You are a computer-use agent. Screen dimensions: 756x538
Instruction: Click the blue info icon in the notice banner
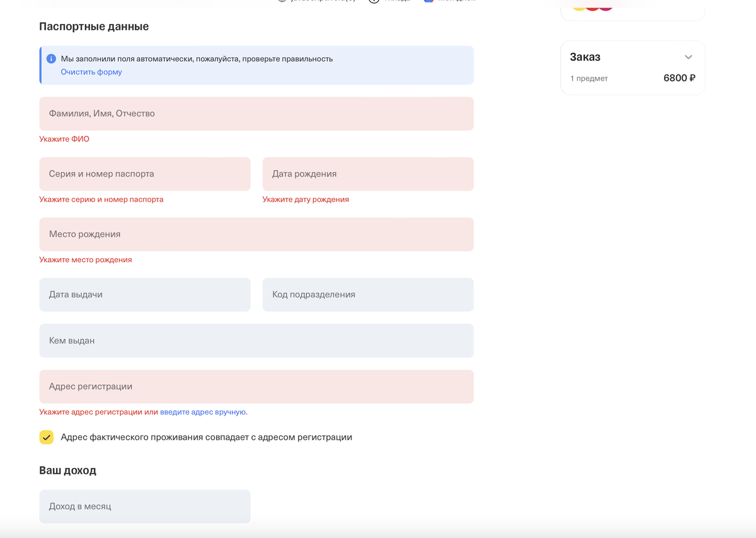[x=51, y=59]
